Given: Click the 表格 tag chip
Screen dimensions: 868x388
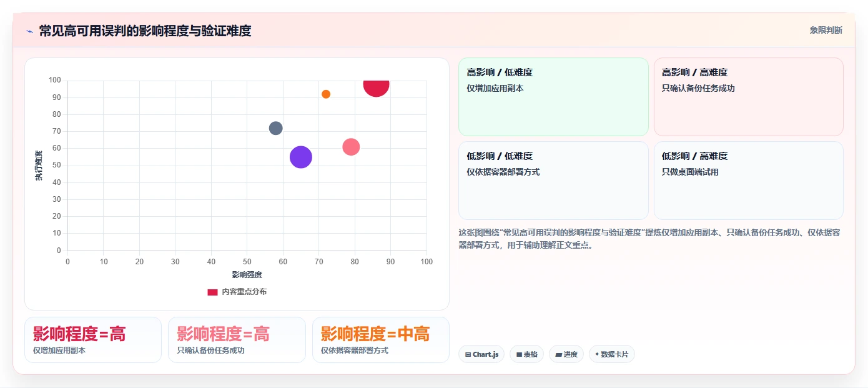Looking at the screenshot, I should tap(527, 354).
